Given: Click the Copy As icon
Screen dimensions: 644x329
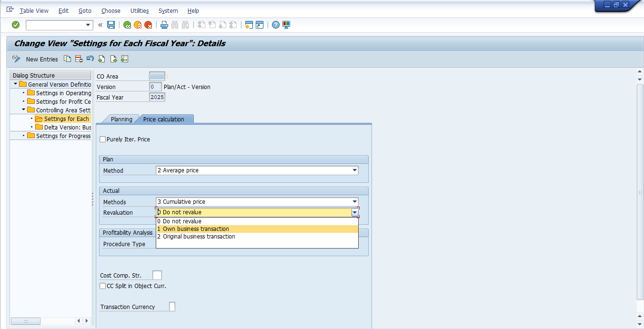Looking at the screenshot, I should 68,59.
